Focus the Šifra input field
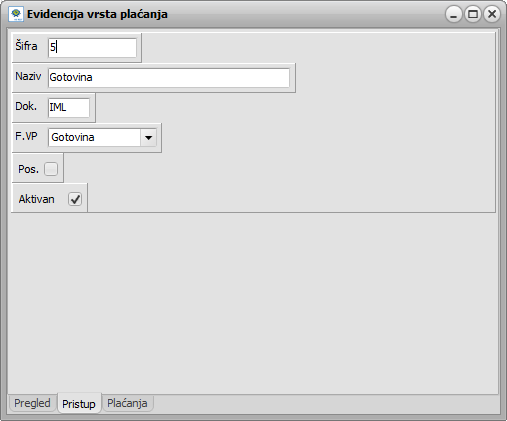Viewport: 507px width, 421px height. click(92, 47)
